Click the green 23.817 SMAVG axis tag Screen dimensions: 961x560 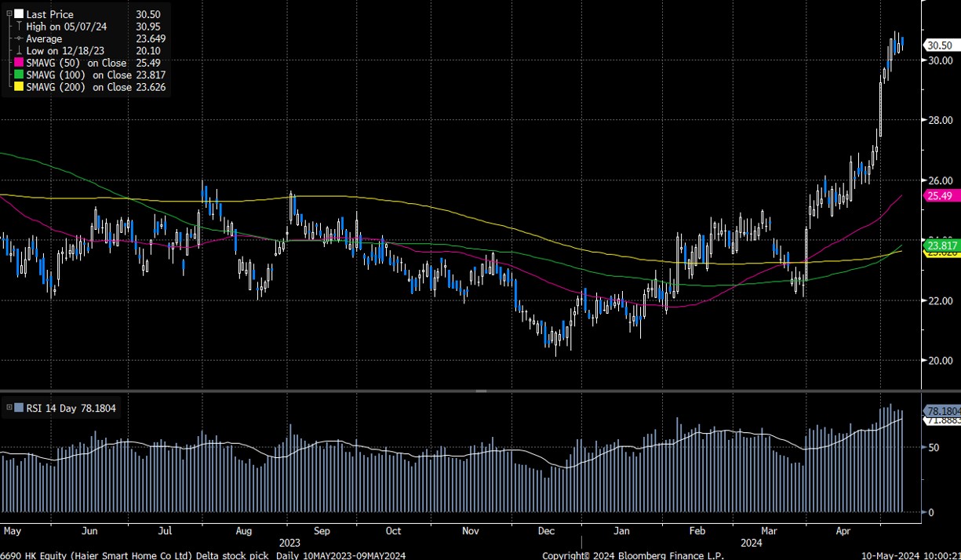pyautogui.click(x=939, y=245)
